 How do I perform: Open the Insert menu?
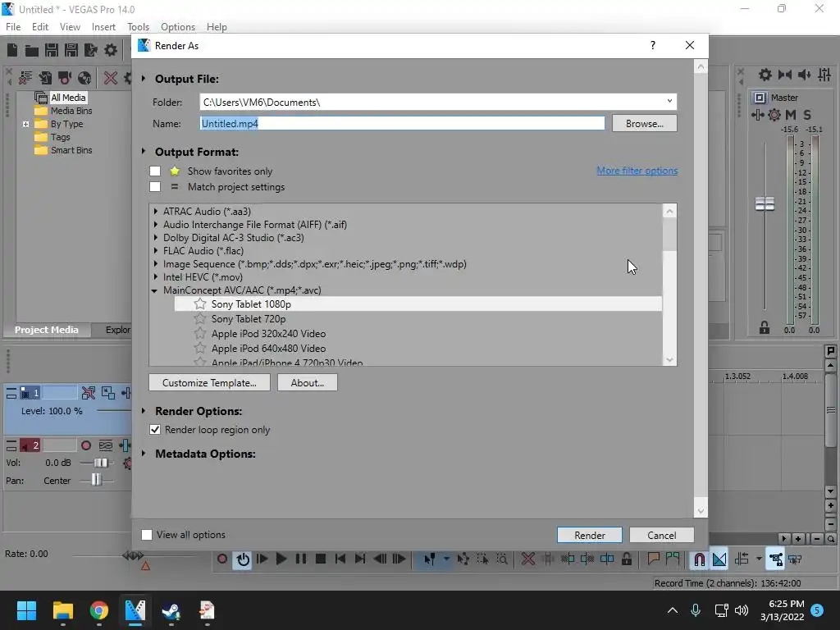click(103, 27)
